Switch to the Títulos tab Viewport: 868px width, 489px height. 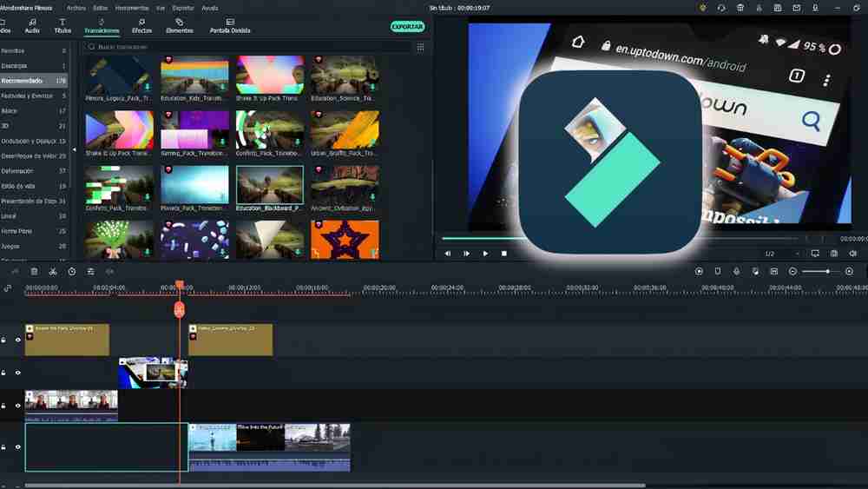click(62, 26)
